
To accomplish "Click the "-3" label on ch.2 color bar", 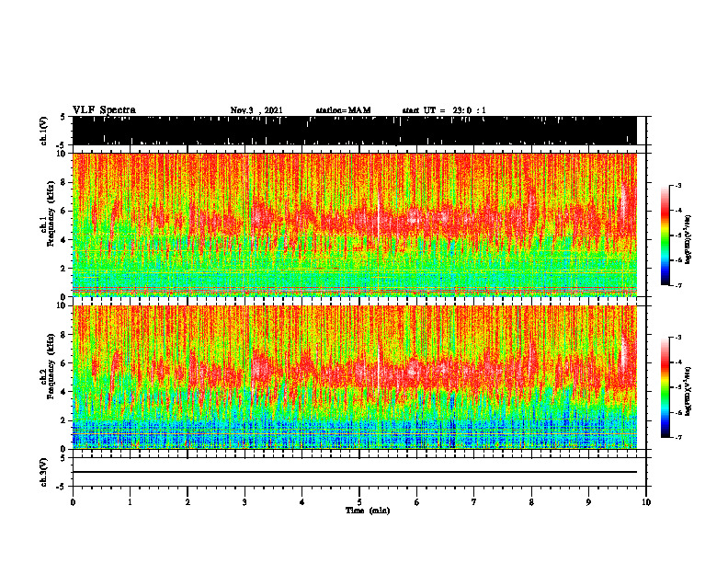I will click(678, 337).
